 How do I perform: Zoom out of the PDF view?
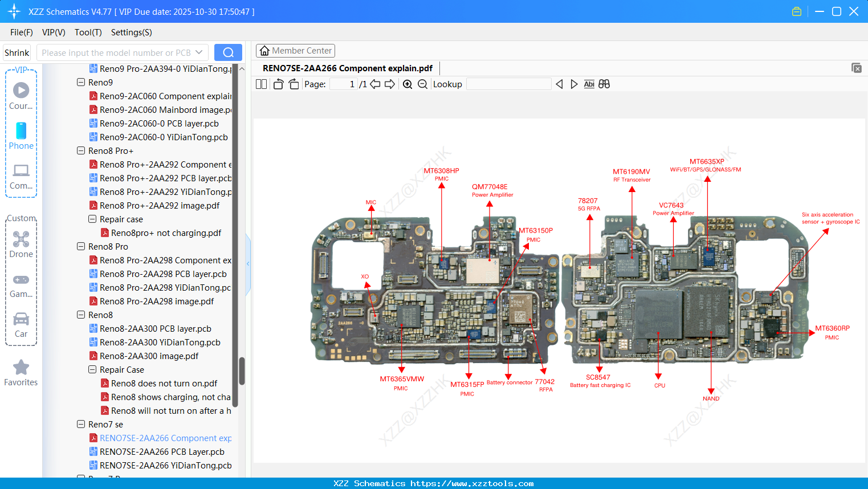[x=422, y=84]
